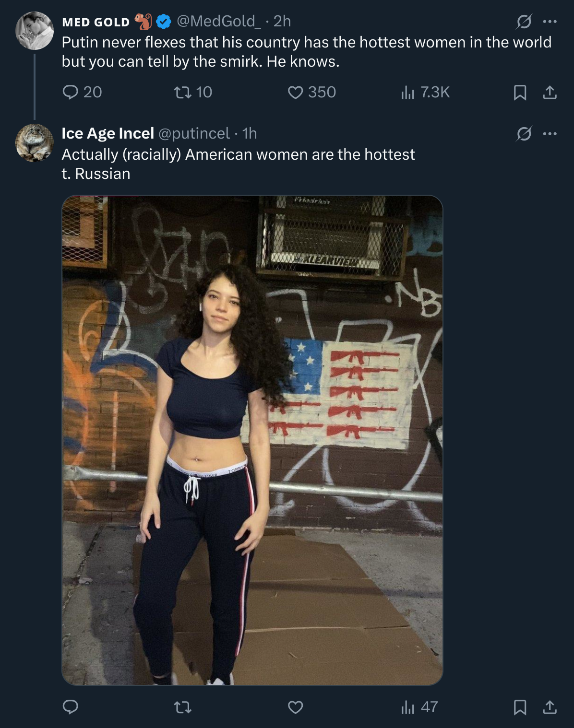View analytics for the 7.3K views post
Screen dimensions: 574x728
[x=425, y=92]
